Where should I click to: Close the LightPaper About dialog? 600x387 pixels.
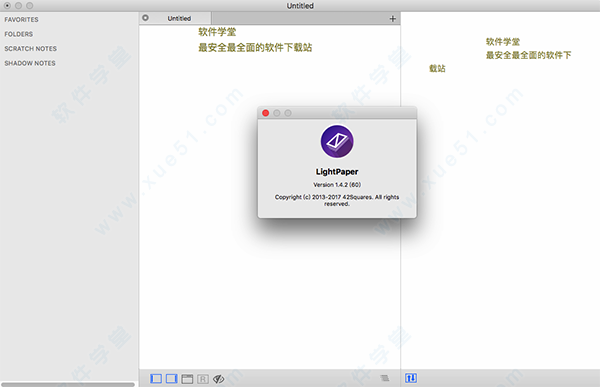point(266,113)
